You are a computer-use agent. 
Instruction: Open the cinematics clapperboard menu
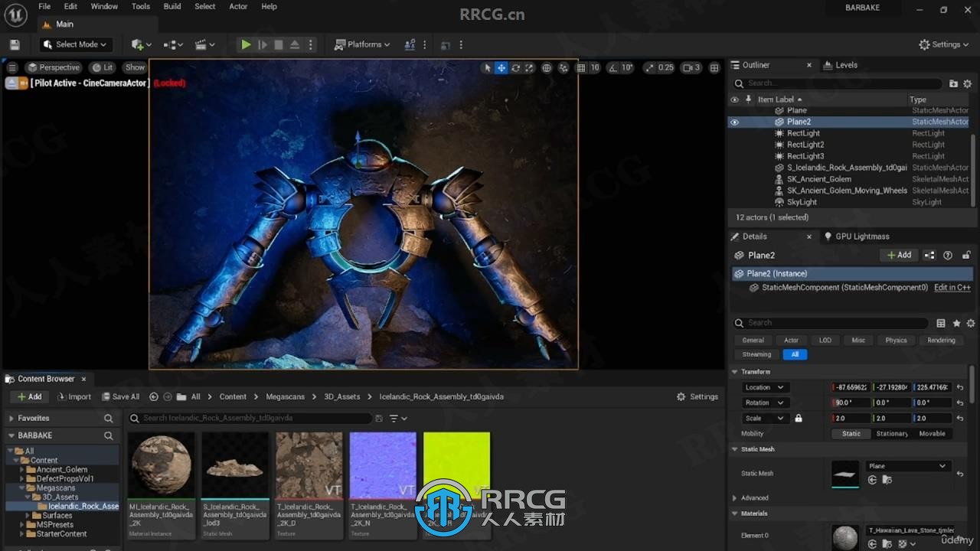coord(205,44)
